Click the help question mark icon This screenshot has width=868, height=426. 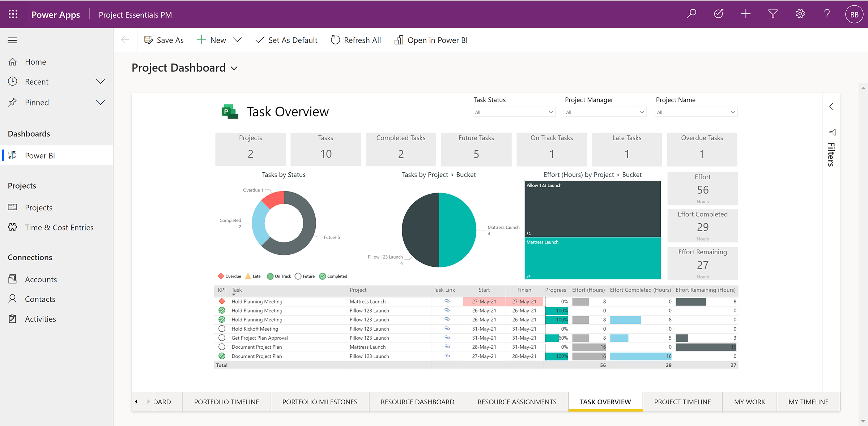tap(827, 14)
